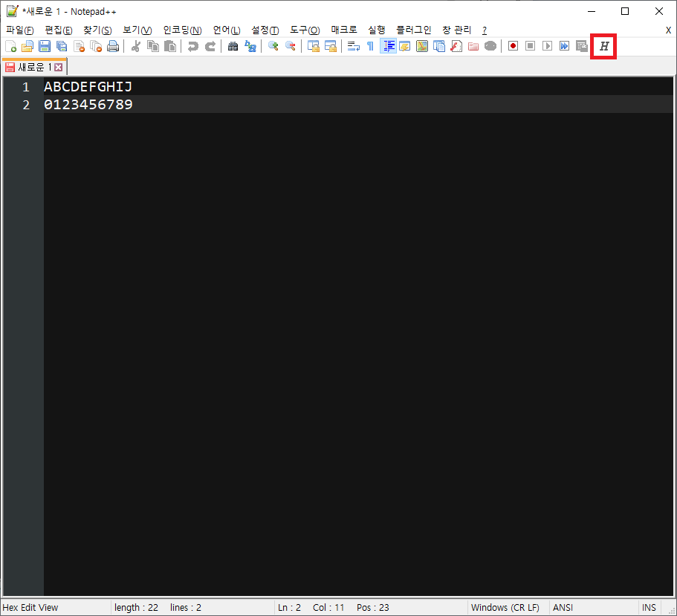The image size is (677, 616).
Task: Open the 실행 menu
Action: click(x=377, y=30)
